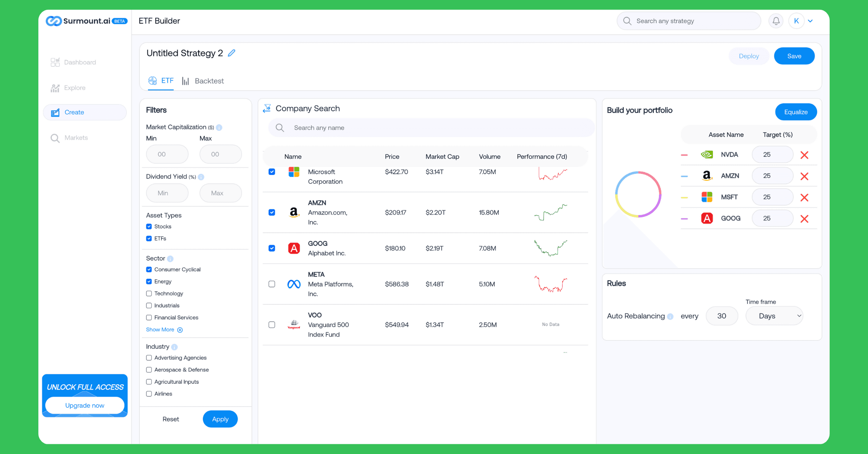The image size is (868, 454).
Task: Check Airlines industry
Action: coord(149,394)
